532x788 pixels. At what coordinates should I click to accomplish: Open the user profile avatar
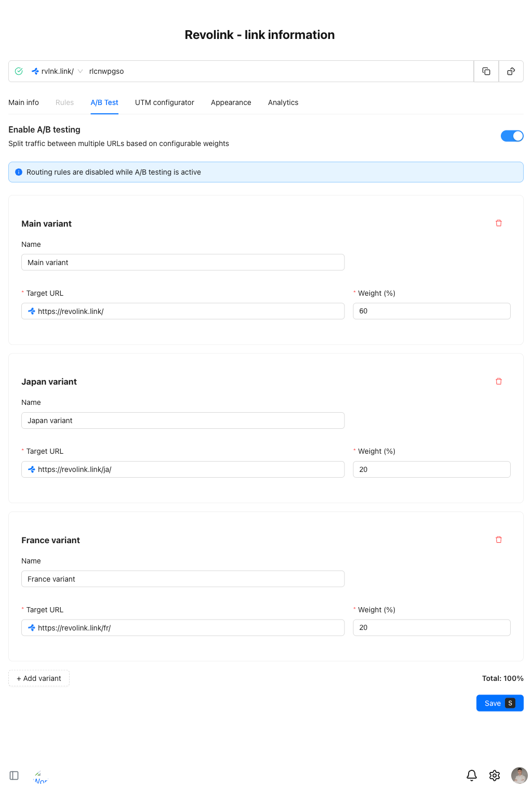click(x=520, y=776)
